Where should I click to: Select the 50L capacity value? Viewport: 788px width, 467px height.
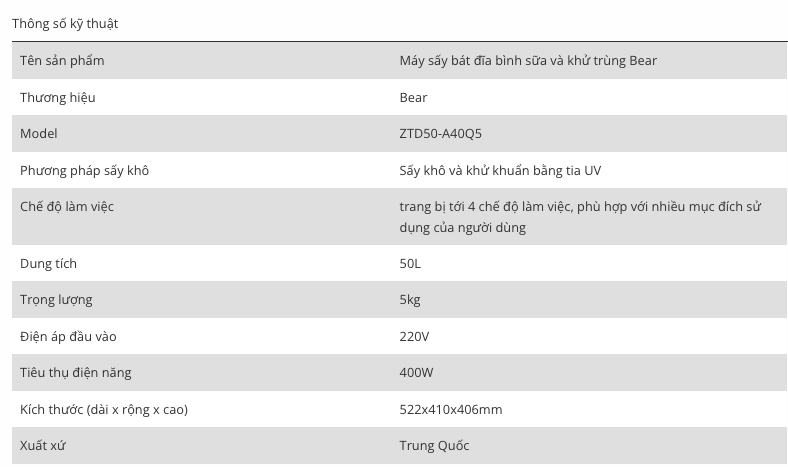[x=410, y=263]
